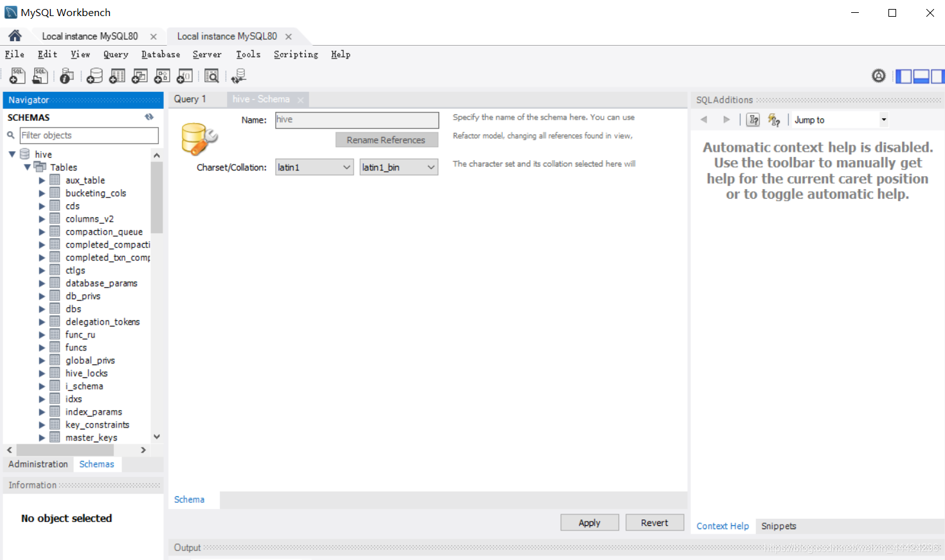This screenshot has width=945, height=560.
Task: Click the aux_table table icon
Action: point(55,180)
